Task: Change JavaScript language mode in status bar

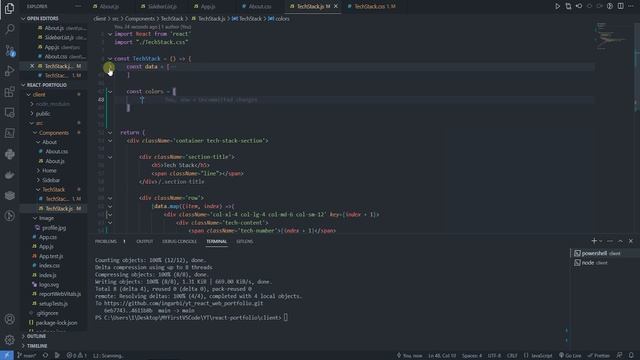Action: [x=541, y=356]
